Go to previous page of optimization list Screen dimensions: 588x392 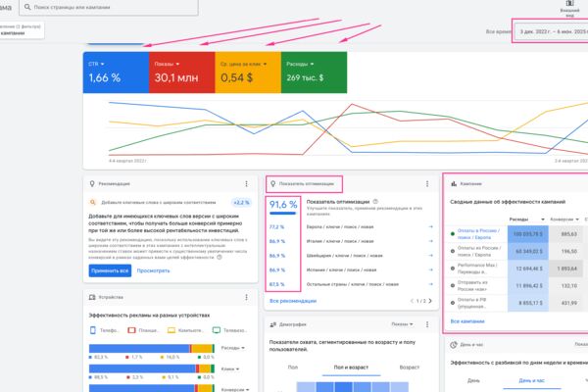[x=412, y=301]
